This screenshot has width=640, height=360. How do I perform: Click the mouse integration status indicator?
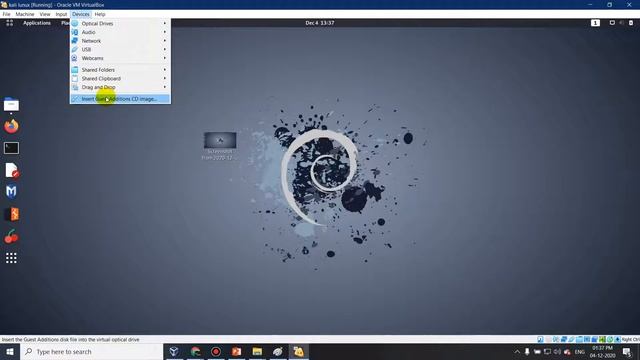point(610,339)
